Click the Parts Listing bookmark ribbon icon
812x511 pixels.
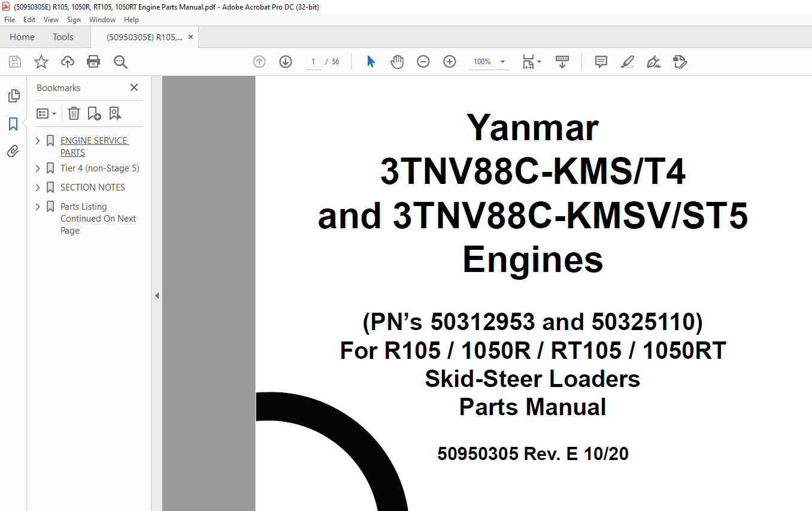click(x=50, y=207)
